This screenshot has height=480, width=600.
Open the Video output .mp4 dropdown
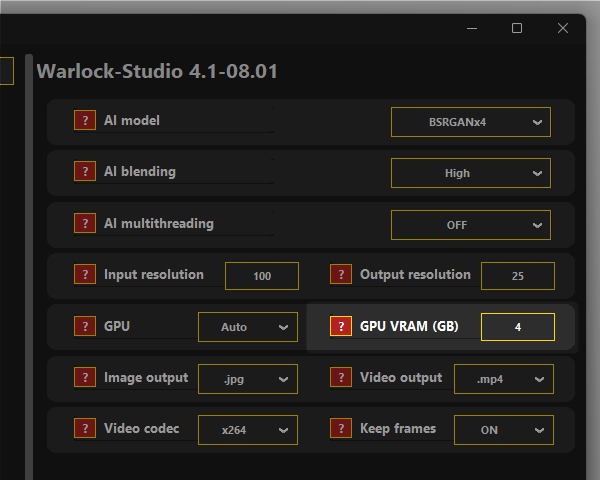tap(504, 379)
